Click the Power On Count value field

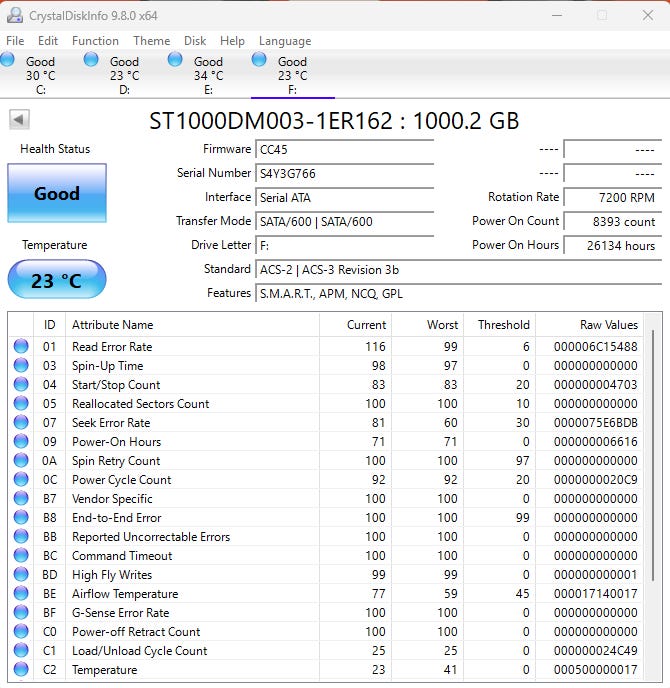point(613,221)
